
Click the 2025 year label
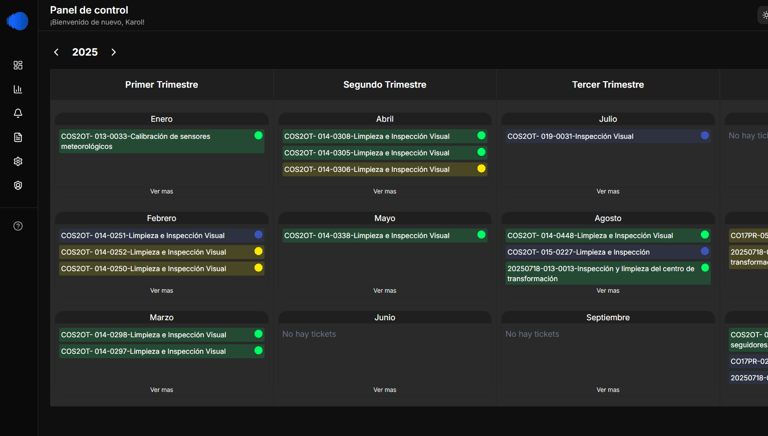85,52
